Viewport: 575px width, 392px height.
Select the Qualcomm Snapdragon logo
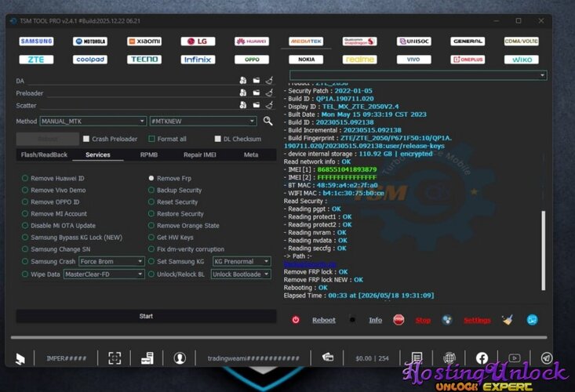(x=360, y=42)
